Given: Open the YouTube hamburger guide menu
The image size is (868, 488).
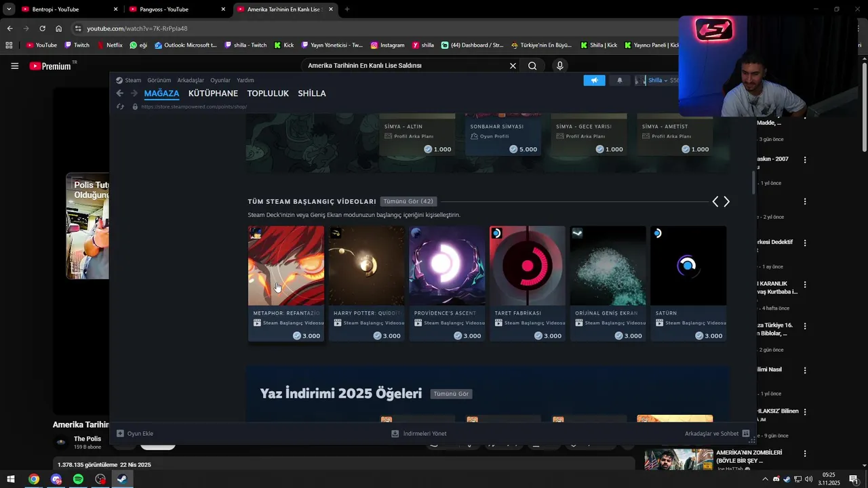Looking at the screenshot, I should click(x=14, y=66).
